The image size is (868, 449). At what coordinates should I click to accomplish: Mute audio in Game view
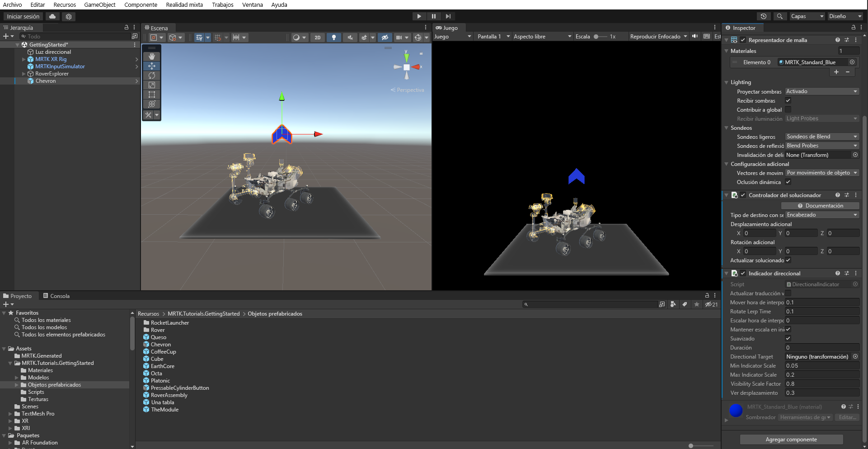pyautogui.click(x=695, y=37)
